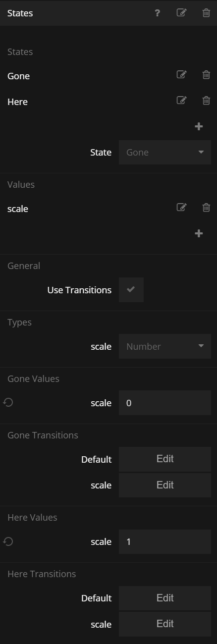The image size is (217, 644).
Task: Rename the Gone state
Action: [x=182, y=75]
